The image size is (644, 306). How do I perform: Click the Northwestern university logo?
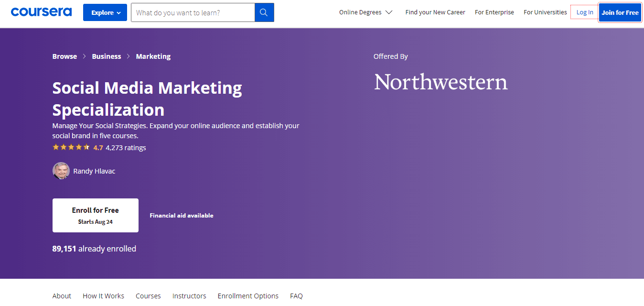[x=440, y=82]
